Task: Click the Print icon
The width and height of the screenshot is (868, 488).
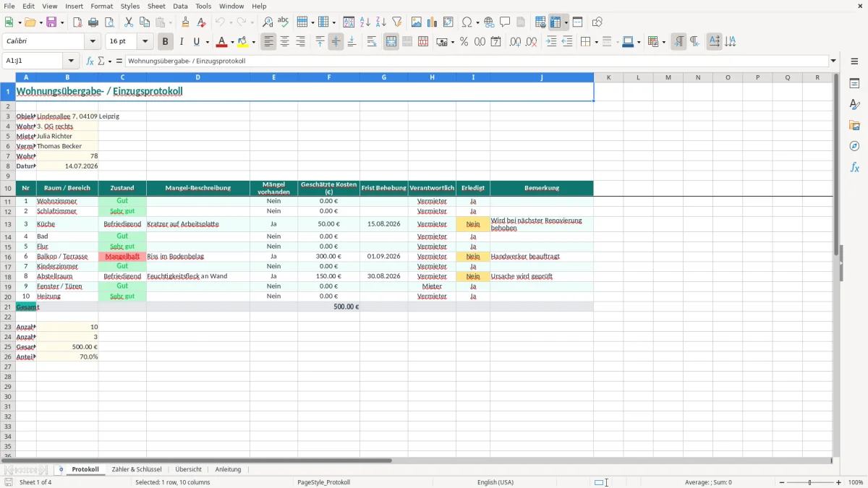Action: (93, 22)
